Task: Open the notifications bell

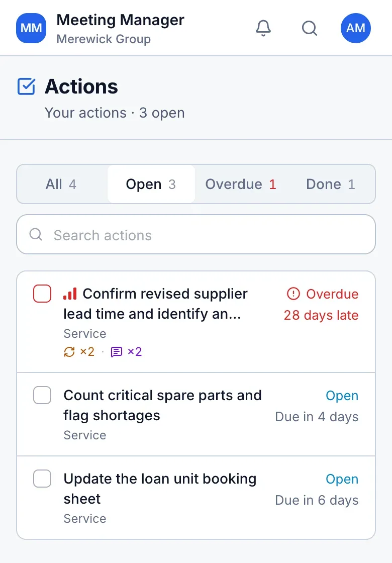Action: point(263,28)
